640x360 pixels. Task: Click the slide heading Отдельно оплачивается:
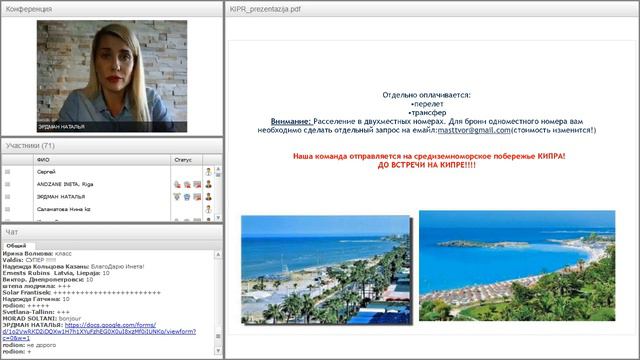[427, 95]
